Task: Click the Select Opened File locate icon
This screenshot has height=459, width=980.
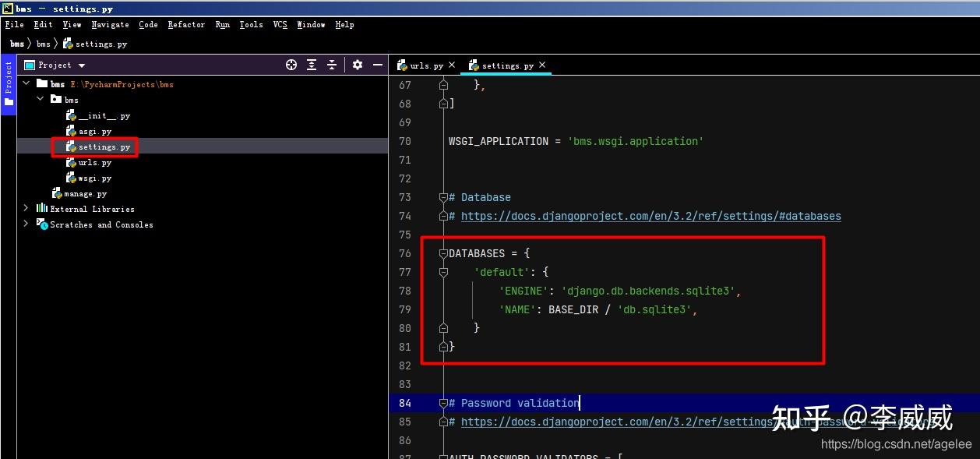Action: coord(291,65)
